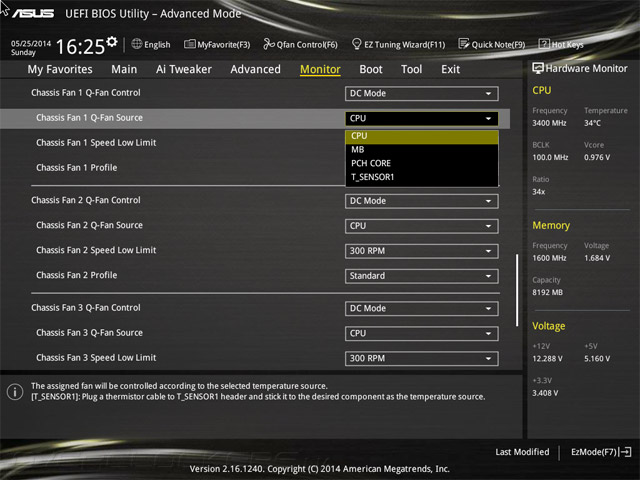Click the 05/25/2014 date text
This screenshot has height=480, width=640.
pos(31,43)
